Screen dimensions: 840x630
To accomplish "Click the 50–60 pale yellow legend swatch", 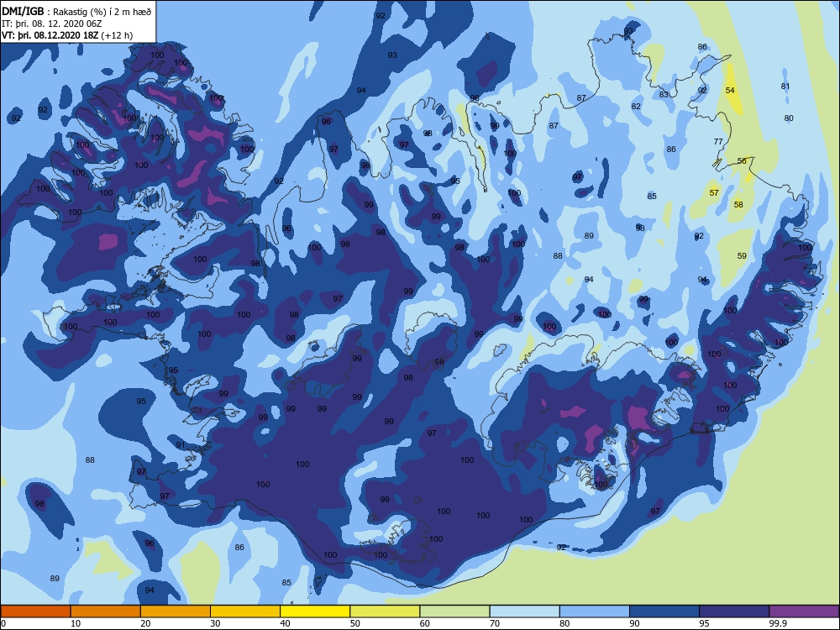I will [385, 612].
